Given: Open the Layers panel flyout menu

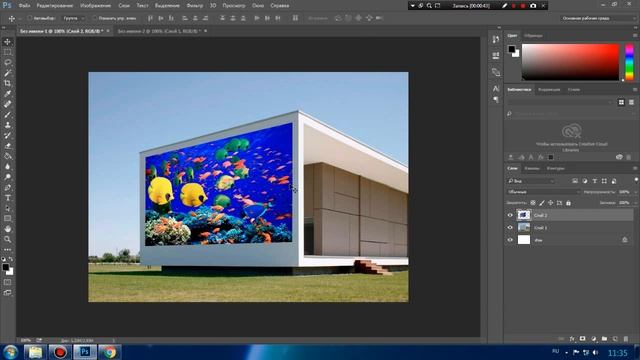Looking at the screenshot, I should (635, 168).
